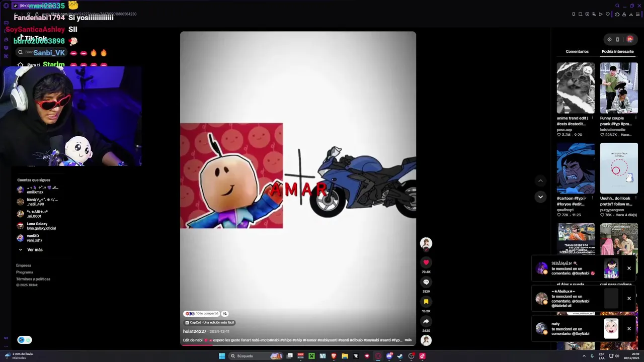The width and height of the screenshot is (644, 362).
Task: Click the TikTok mobile app icon
Action: pos(617,39)
